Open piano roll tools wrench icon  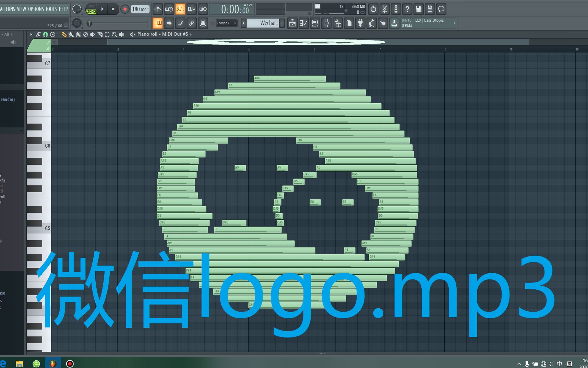coord(38,34)
